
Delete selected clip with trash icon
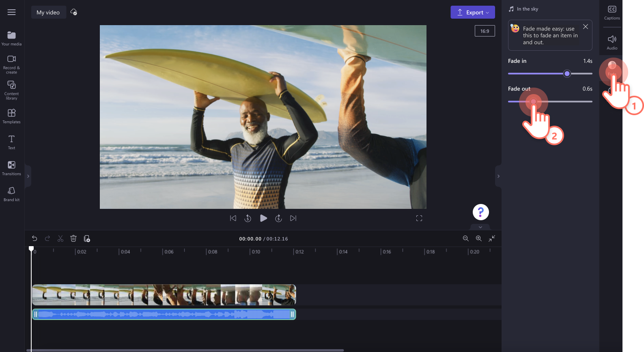pos(73,238)
